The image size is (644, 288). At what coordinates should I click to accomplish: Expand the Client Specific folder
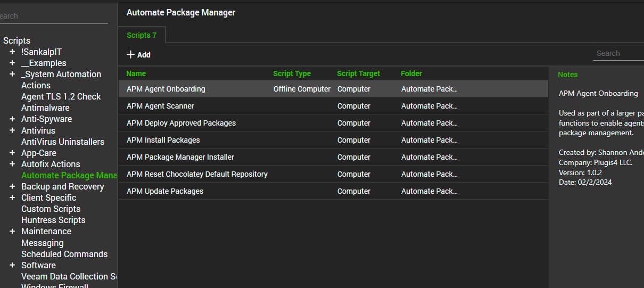pyautogui.click(x=12, y=198)
